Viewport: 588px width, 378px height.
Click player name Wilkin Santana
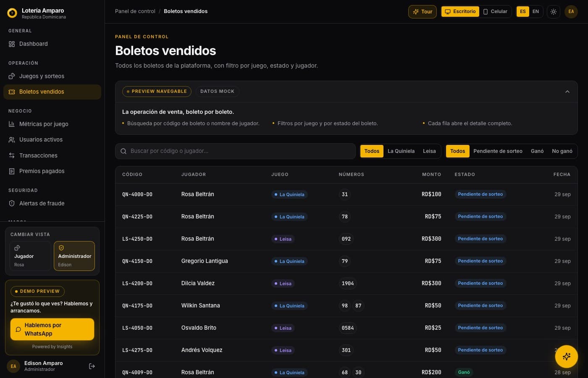(200, 305)
